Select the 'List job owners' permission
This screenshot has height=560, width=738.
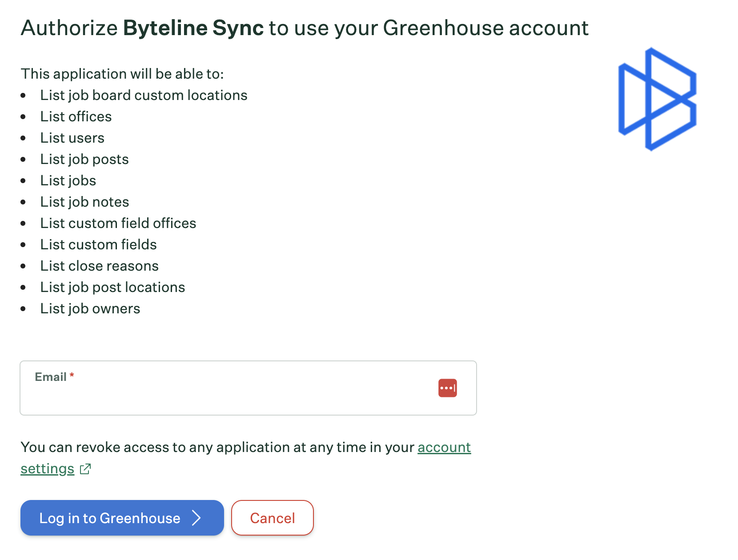point(90,308)
